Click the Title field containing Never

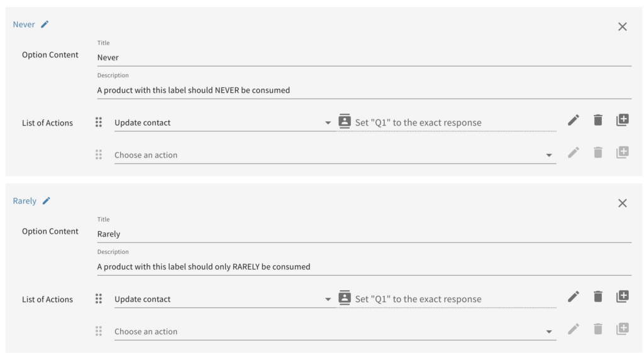coord(364,57)
